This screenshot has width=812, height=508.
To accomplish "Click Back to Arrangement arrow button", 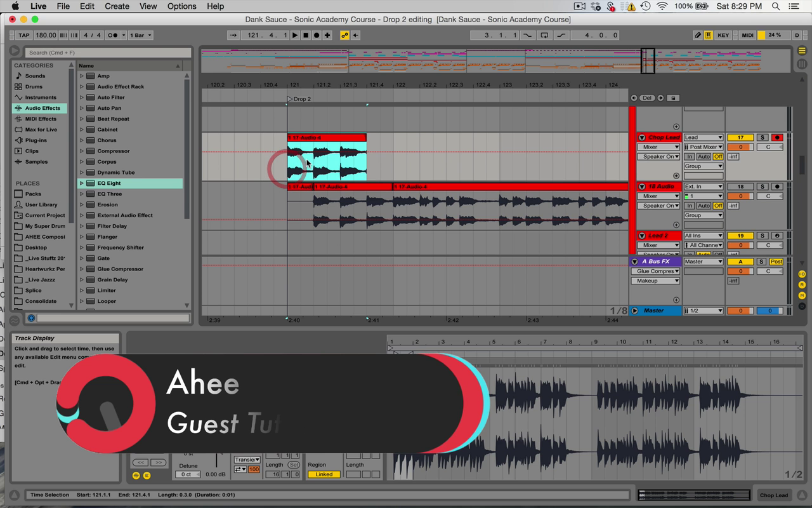I will coord(355,36).
